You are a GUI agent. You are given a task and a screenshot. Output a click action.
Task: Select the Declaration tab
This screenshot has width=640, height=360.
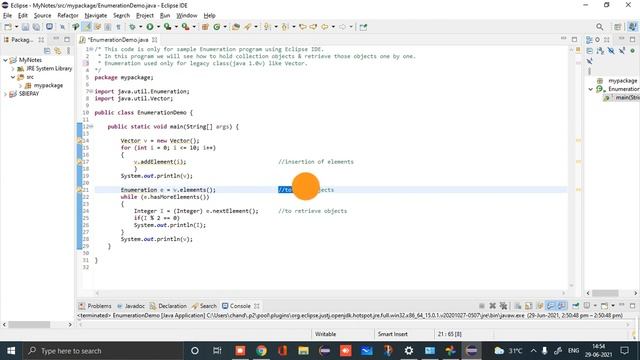tap(168, 306)
